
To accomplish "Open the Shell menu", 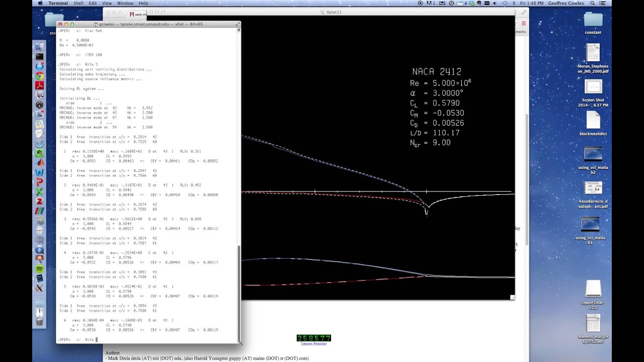I will tap(78, 3).
